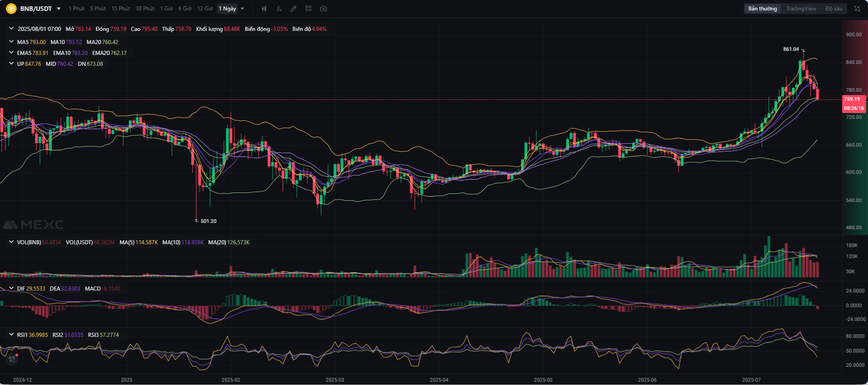Open the candlestick chart type icon
Screen dimensions: 868x385
pos(264,9)
